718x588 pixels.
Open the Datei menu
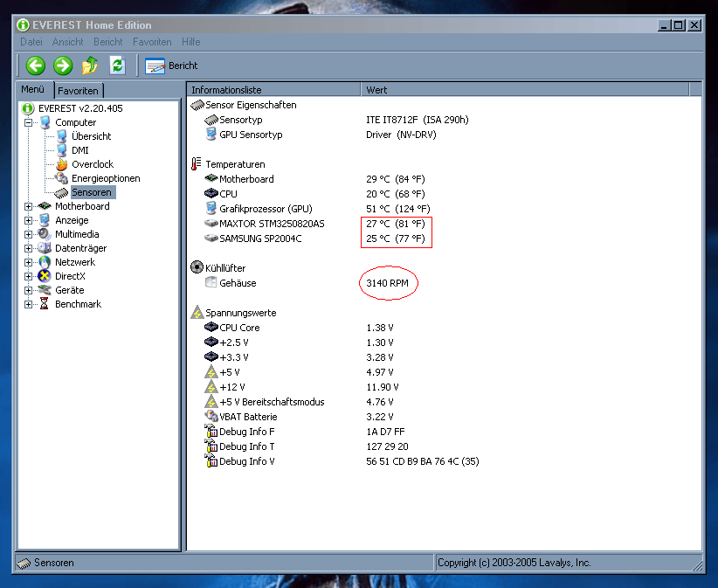click(31, 42)
